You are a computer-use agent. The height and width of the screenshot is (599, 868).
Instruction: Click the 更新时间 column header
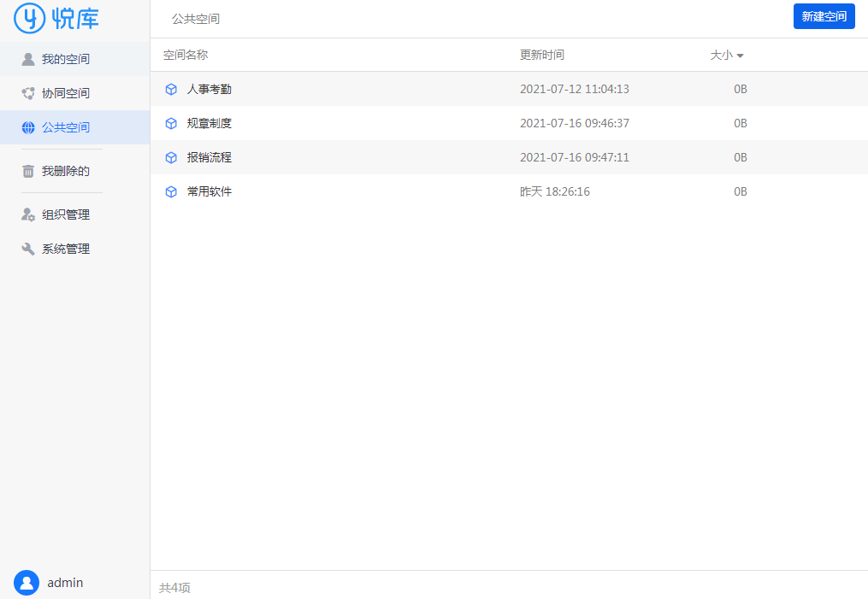pos(542,55)
